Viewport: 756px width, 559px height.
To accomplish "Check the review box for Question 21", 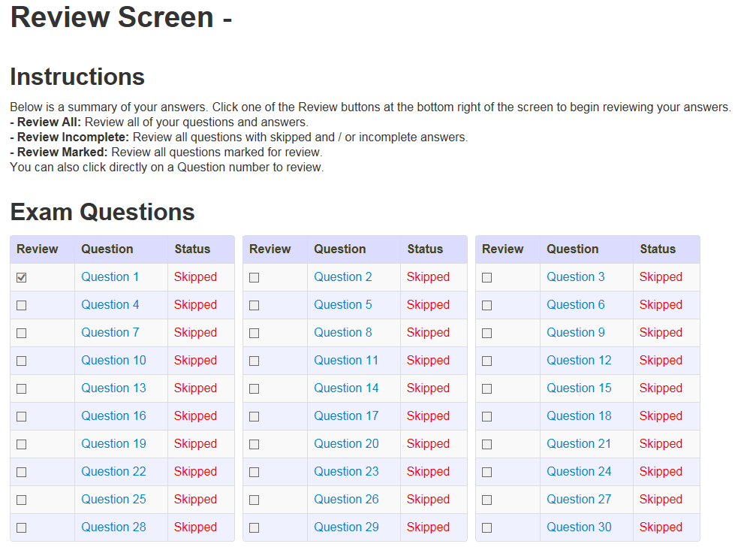I will coord(487,444).
